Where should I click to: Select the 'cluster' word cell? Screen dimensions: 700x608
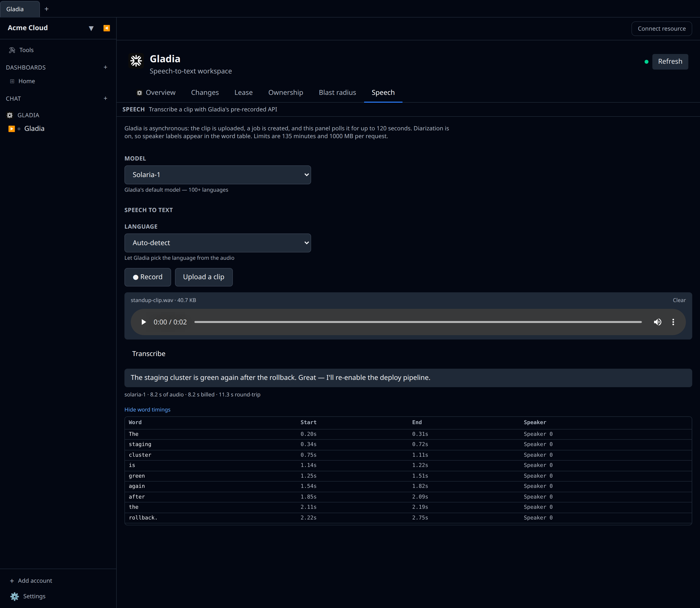(140, 455)
